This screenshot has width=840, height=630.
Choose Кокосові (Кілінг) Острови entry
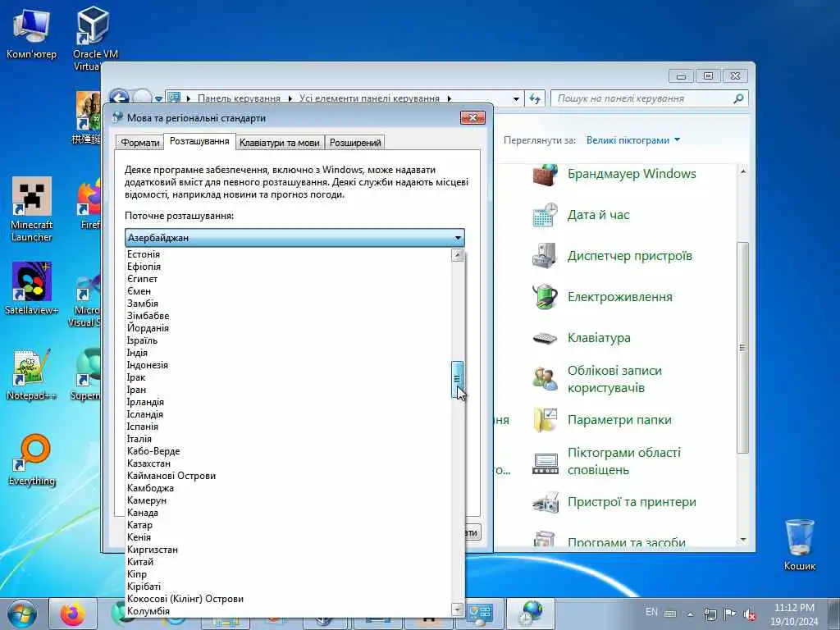[289, 599]
